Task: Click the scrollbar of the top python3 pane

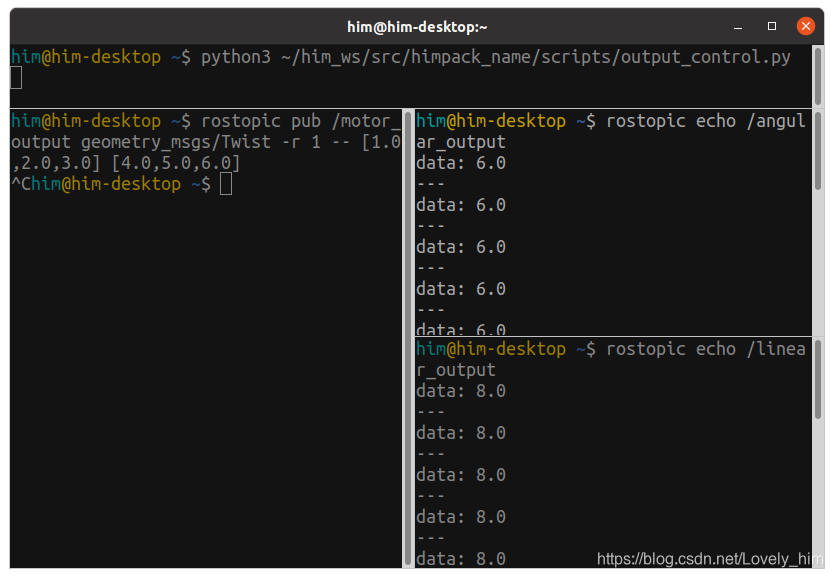Action: coord(818,77)
